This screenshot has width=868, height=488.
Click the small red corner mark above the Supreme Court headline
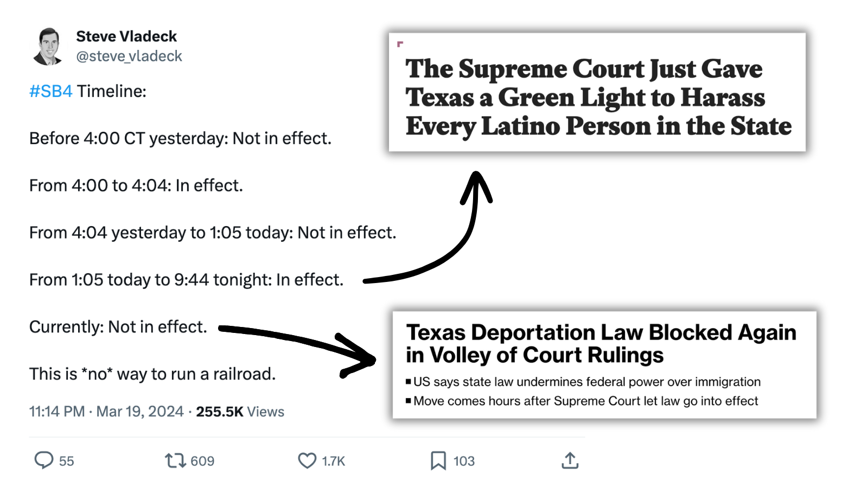(x=400, y=44)
